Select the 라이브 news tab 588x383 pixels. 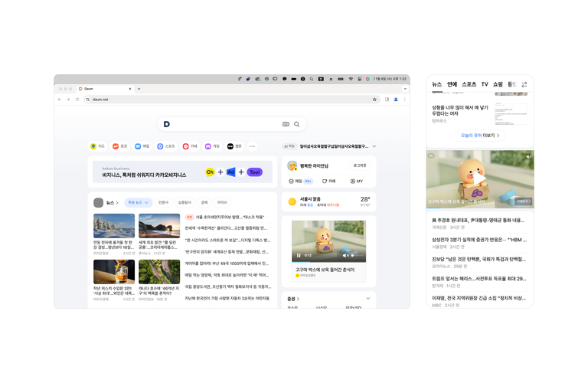(222, 202)
